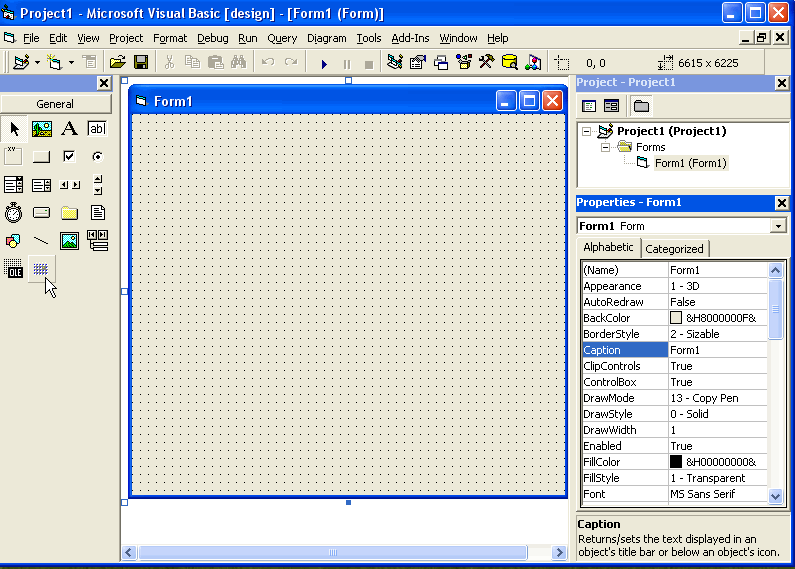Select the horizontal scrollbar control tool
The image size is (795, 569).
click(x=69, y=185)
